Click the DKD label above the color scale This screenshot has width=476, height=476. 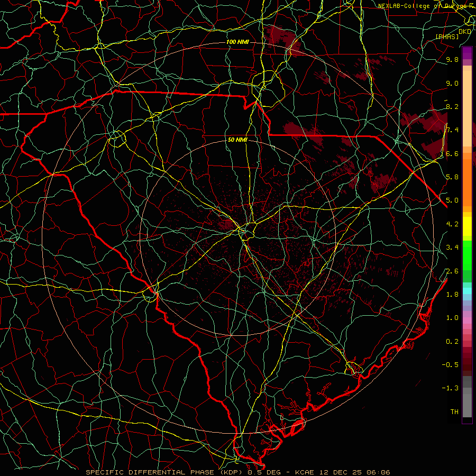[x=465, y=32]
